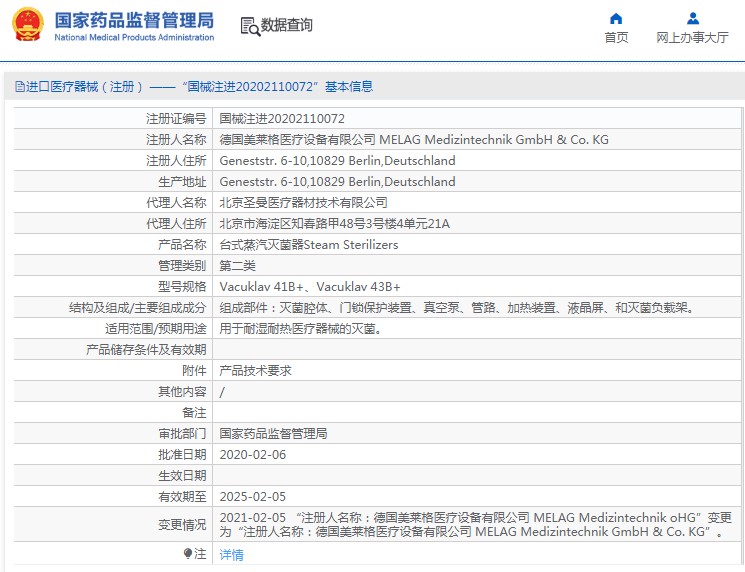Click the home icon above 首页
Image resolution: width=745 pixels, height=572 pixels.
point(616,19)
